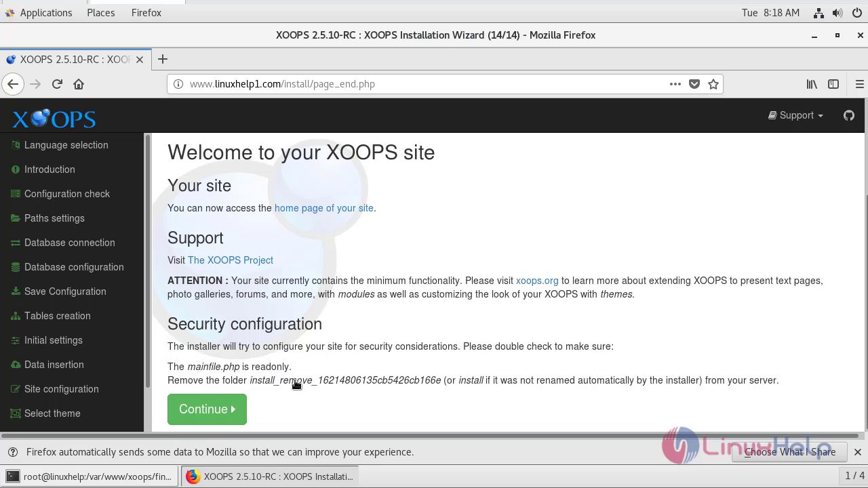This screenshot has height=488, width=868.
Task: Go to Paths settings step
Action: (54, 218)
